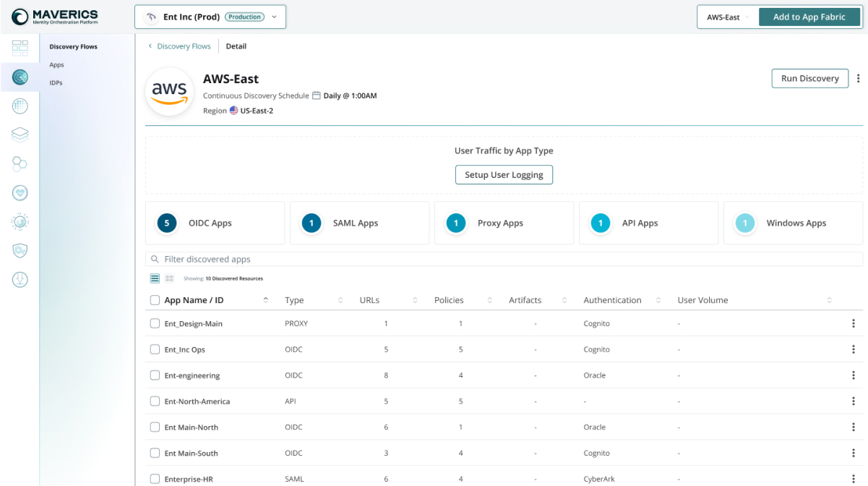Check the select-all App Name checkbox
The height and width of the screenshot is (486, 868).
[155, 300]
